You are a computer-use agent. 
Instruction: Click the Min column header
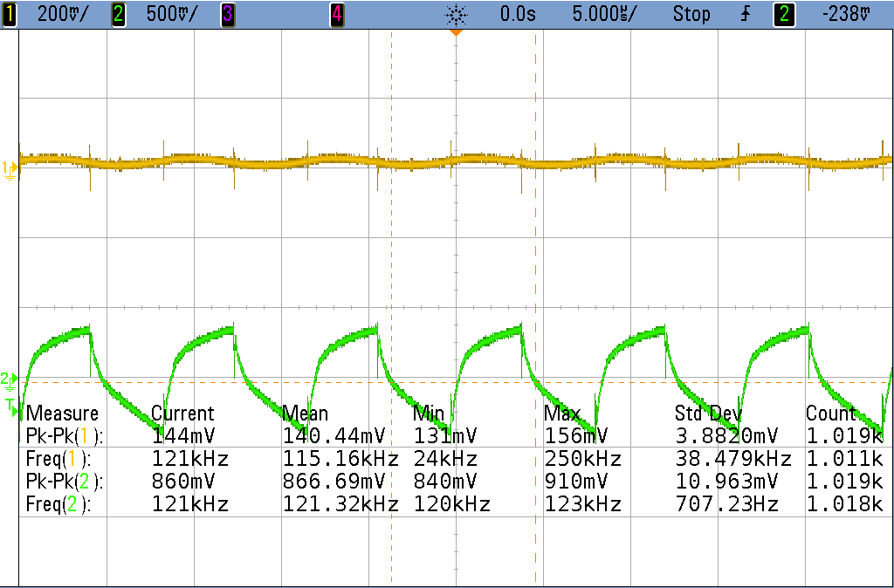click(429, 413)
